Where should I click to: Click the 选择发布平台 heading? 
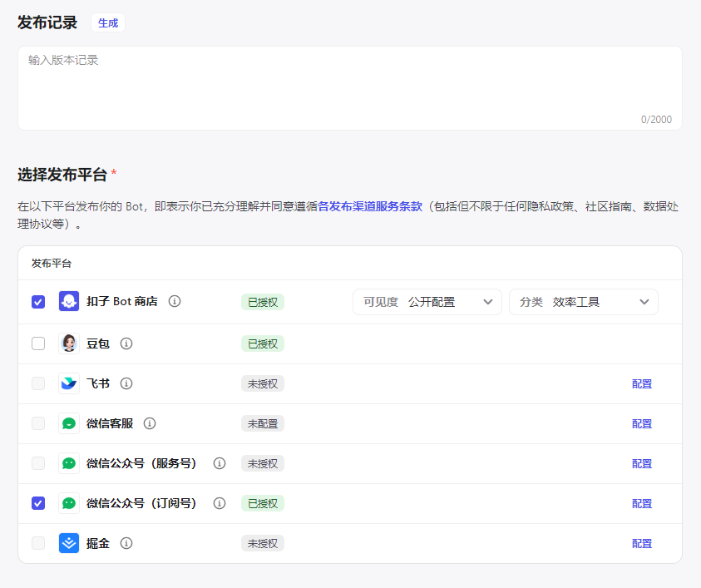click(62, 175)
